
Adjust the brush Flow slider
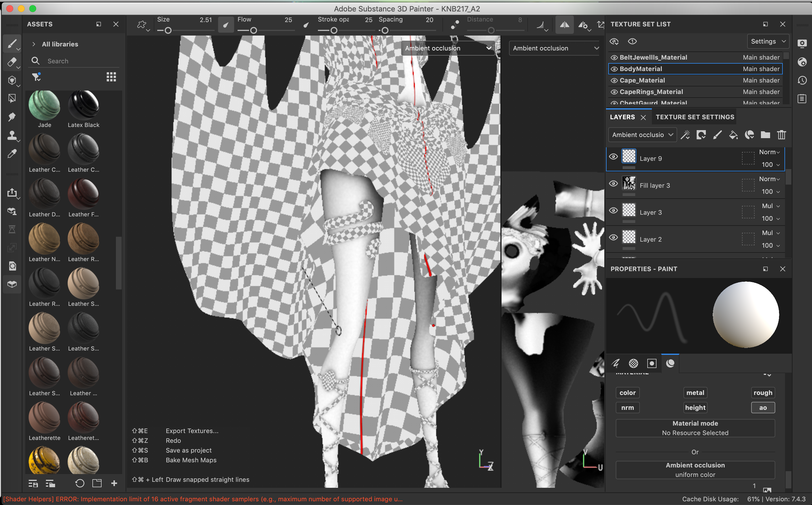[253, 31]
